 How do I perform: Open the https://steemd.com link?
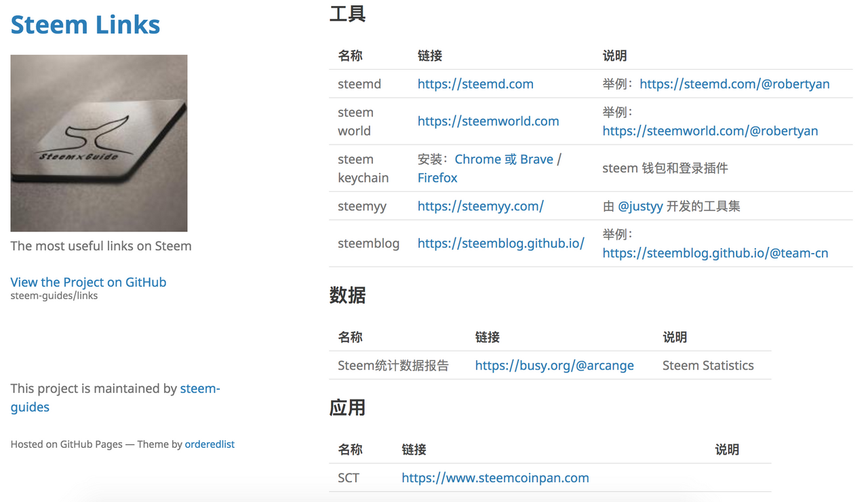pyautogui.click(x=475, y=84)
